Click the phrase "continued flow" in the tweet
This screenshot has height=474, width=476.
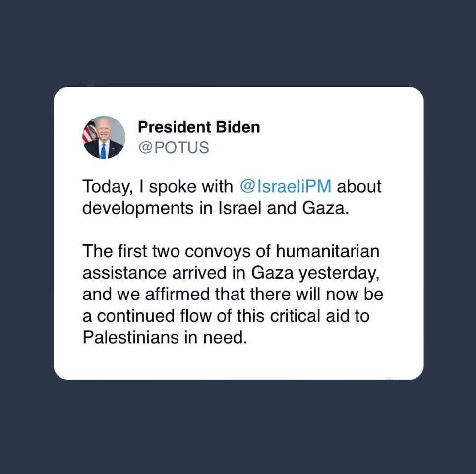[148, 316]
